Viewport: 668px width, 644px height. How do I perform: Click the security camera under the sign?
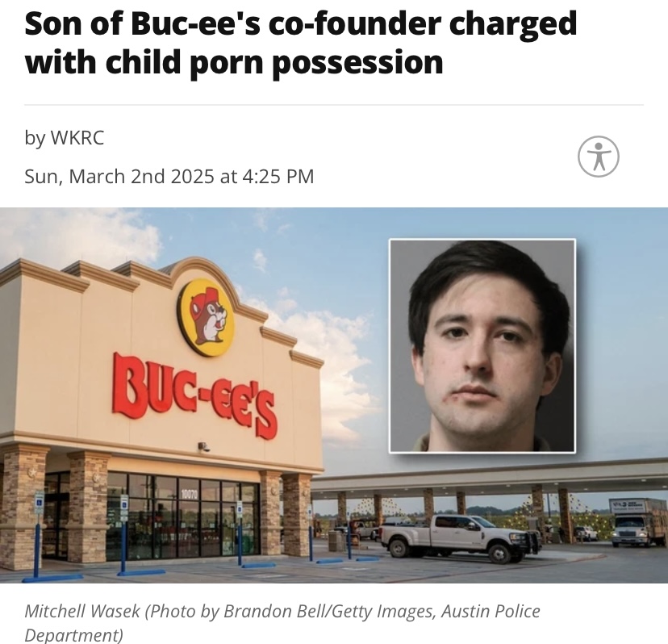pyautogui.click(x=203, y=446)
